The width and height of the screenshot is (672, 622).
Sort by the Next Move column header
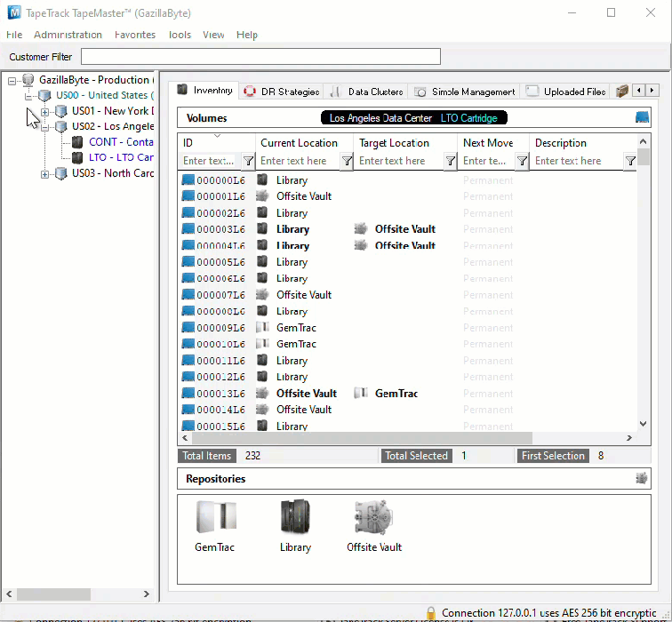tap(493, 143)
